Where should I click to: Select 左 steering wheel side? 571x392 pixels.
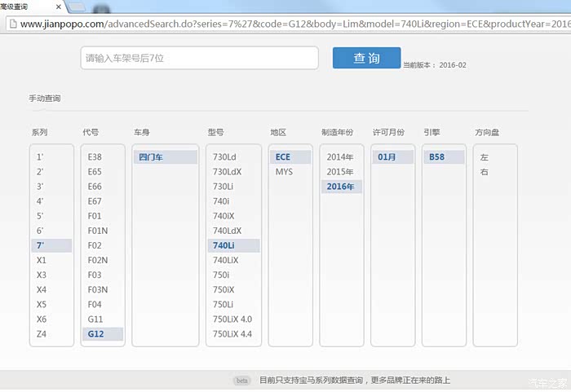coord(485,157)
